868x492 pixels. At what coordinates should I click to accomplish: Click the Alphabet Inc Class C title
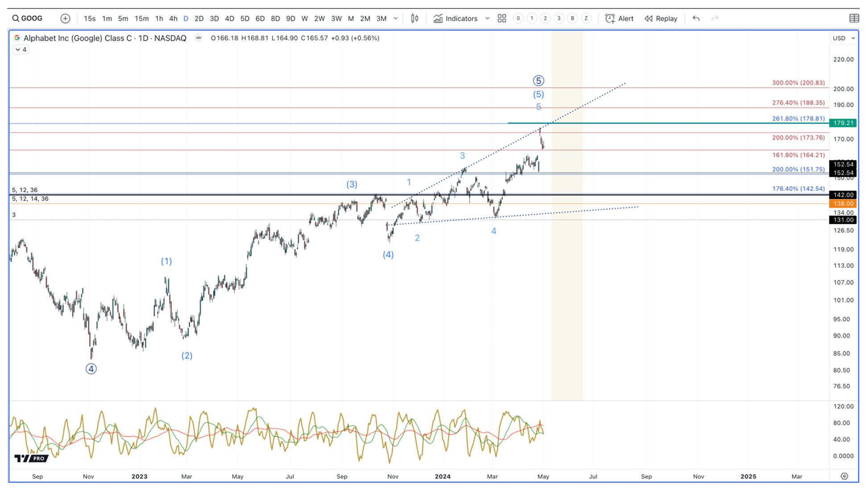click(x=105, y=38)
